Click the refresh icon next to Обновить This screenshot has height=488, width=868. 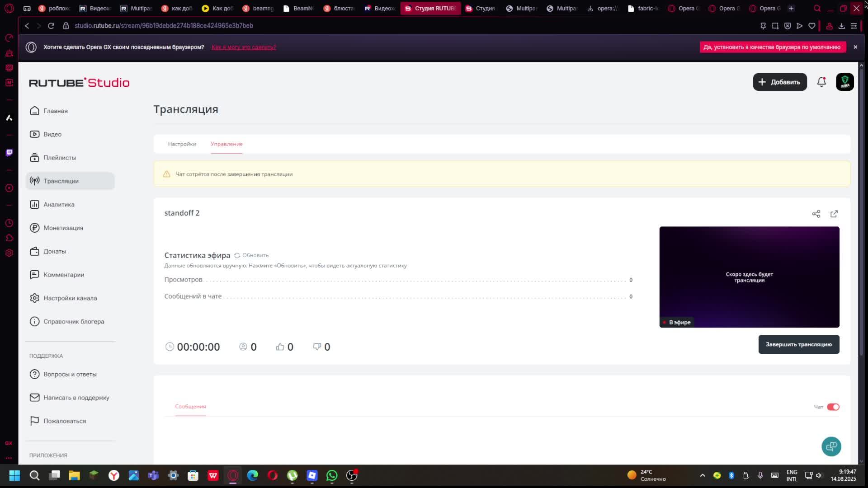(x=237, y=255)
